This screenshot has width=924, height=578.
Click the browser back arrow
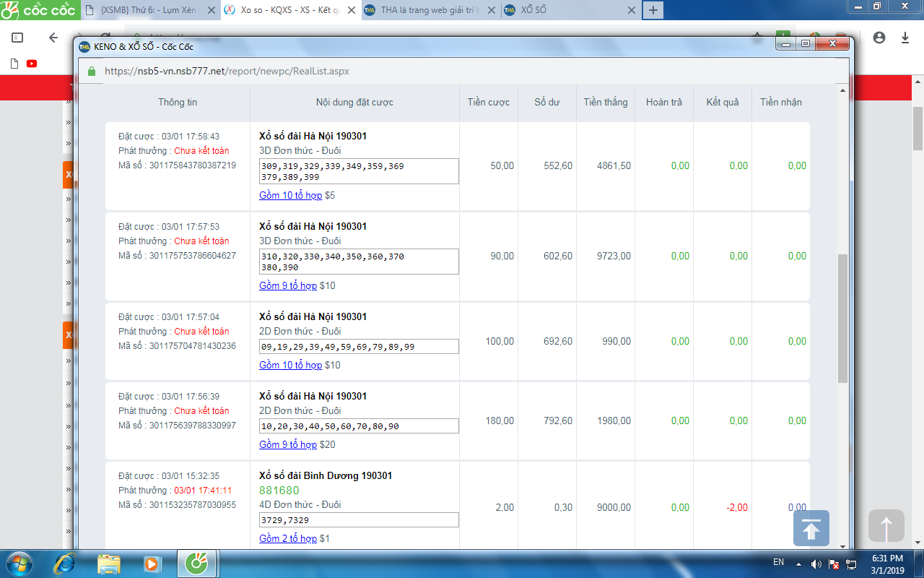tap(53, 38)
